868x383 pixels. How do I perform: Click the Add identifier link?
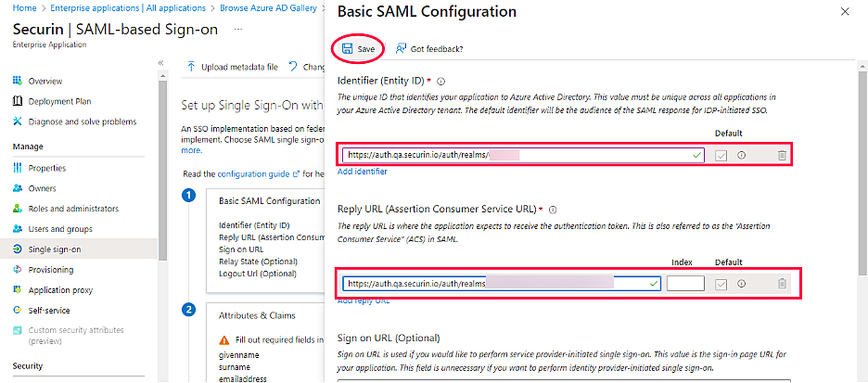362,172
